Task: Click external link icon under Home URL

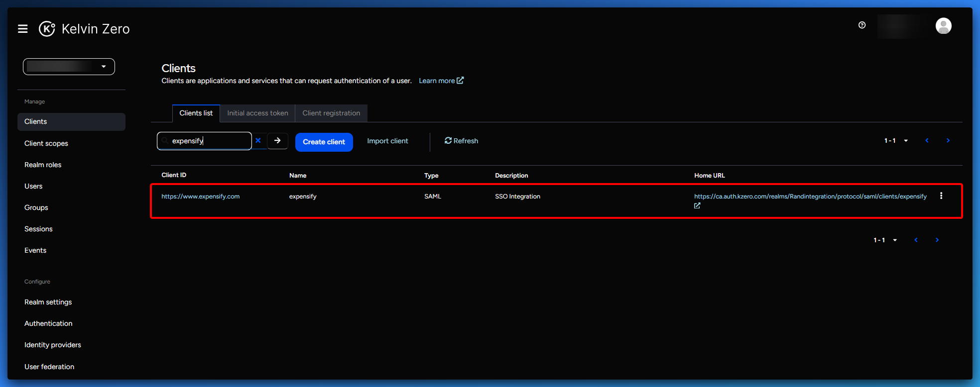Action: (697, 205)
